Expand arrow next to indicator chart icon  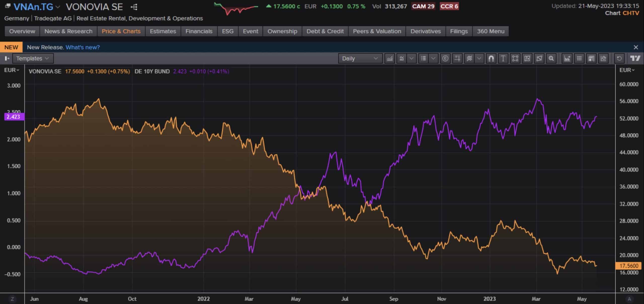412,58
